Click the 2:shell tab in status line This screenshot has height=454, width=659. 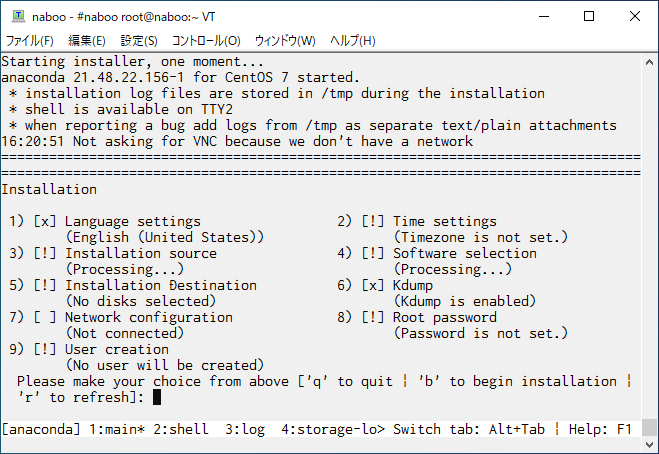coord(181,429)
